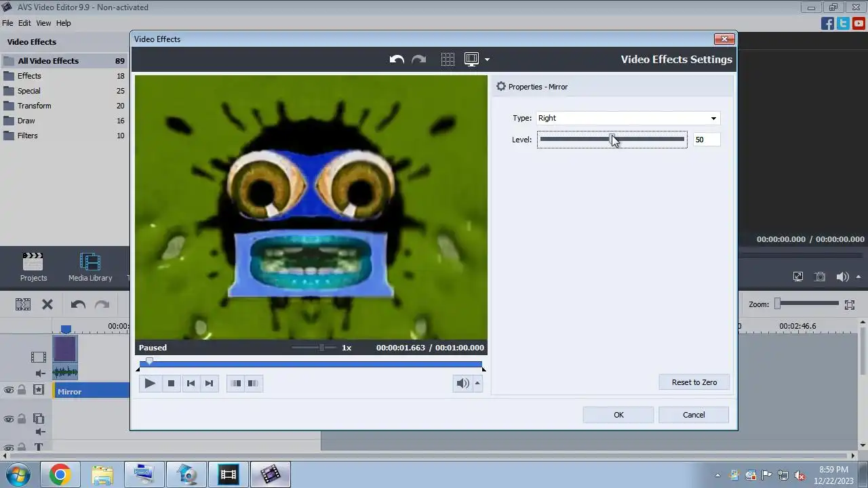868x488 pixels.
Task: Toggle visibility of the overlay track
Action: (x=9, y=420)
